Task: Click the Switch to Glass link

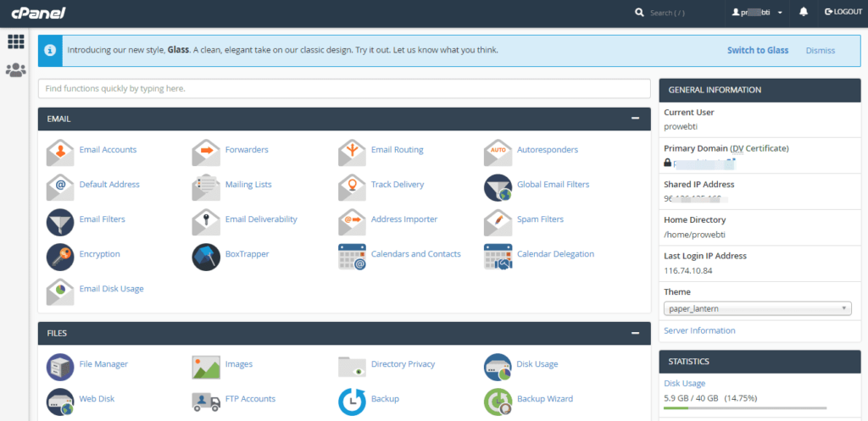Action: click(x=757, y=50)
